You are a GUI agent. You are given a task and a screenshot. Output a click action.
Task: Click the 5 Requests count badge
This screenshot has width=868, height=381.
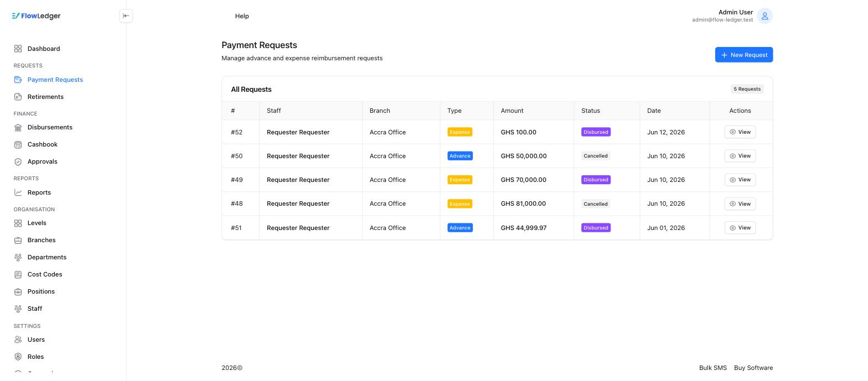tap(747, 89)
